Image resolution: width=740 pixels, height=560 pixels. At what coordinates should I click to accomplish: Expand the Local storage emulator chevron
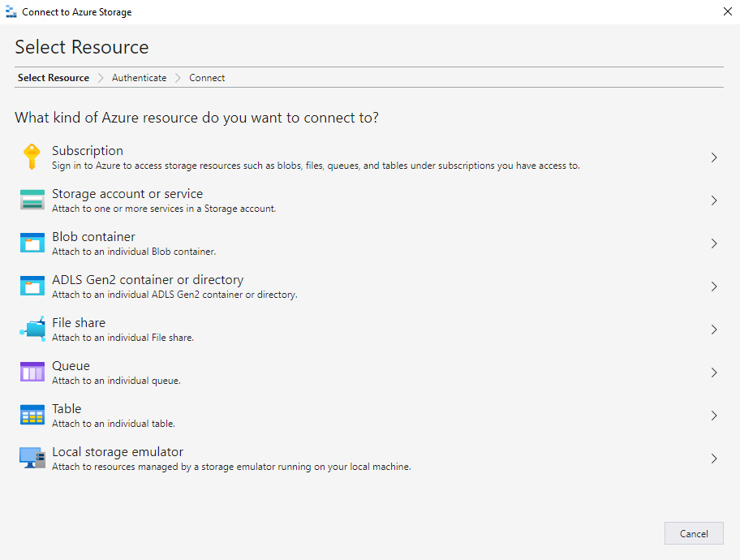[714, 458]
